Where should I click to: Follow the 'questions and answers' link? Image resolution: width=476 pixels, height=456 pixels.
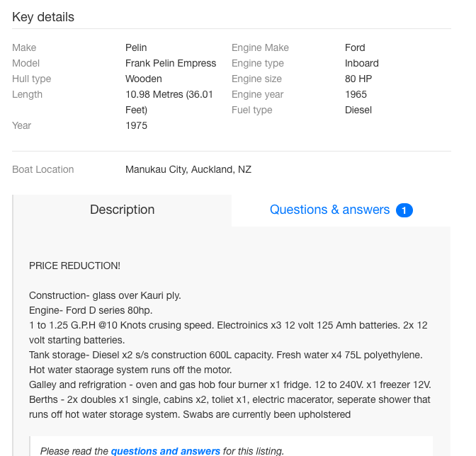(x=165, y=451)
